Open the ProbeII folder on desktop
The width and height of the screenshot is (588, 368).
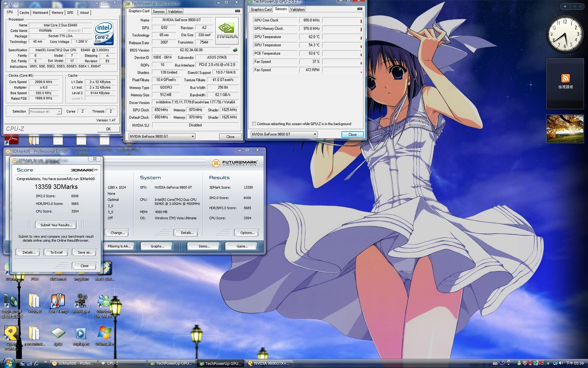(35, 303)
